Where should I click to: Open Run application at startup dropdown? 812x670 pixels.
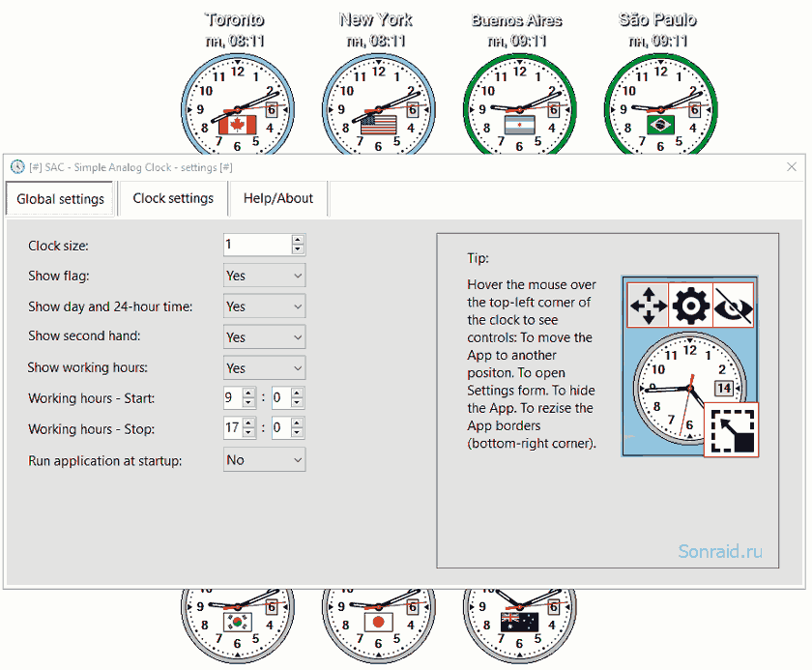tap(265, 460)
